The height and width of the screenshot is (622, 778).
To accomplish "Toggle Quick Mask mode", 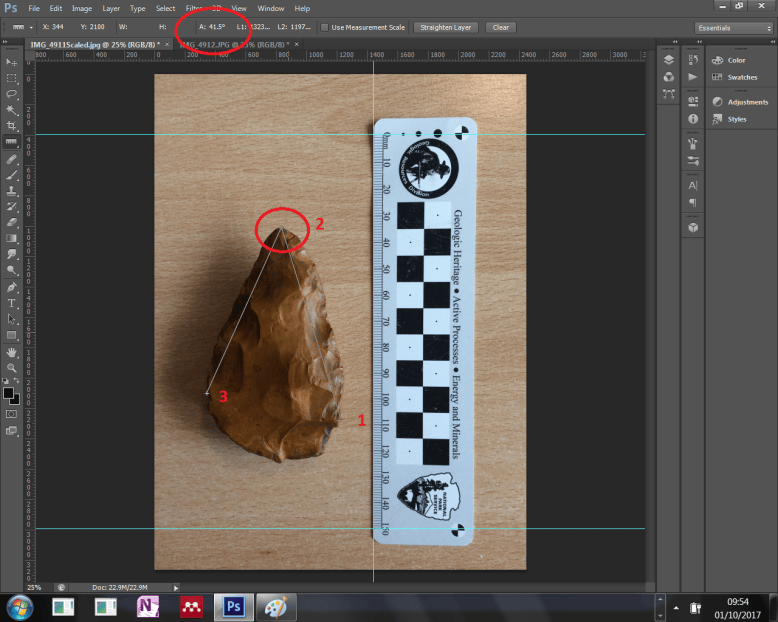I will coord(11,414).
